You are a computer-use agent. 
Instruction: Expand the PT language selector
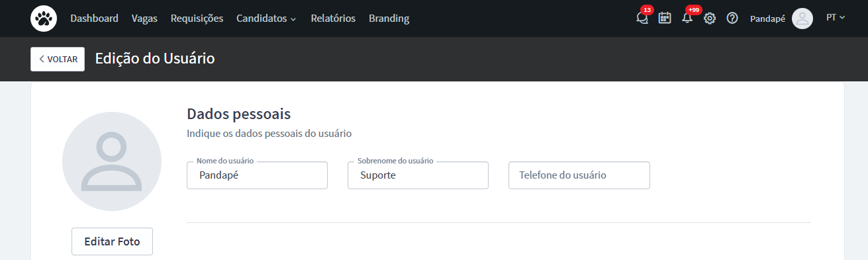point(836,18)
